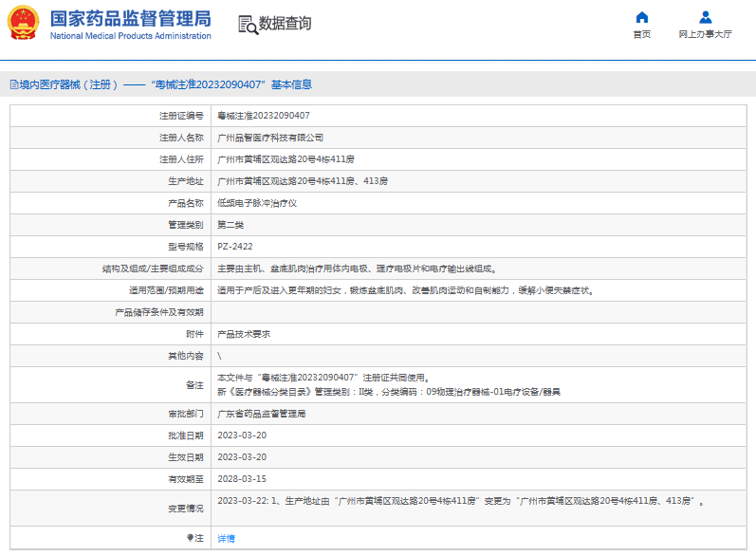The height and width of the screenshot is (556, 756).
Task: Go to 首页 via the house icon
Action: click(x=641, y=17)
